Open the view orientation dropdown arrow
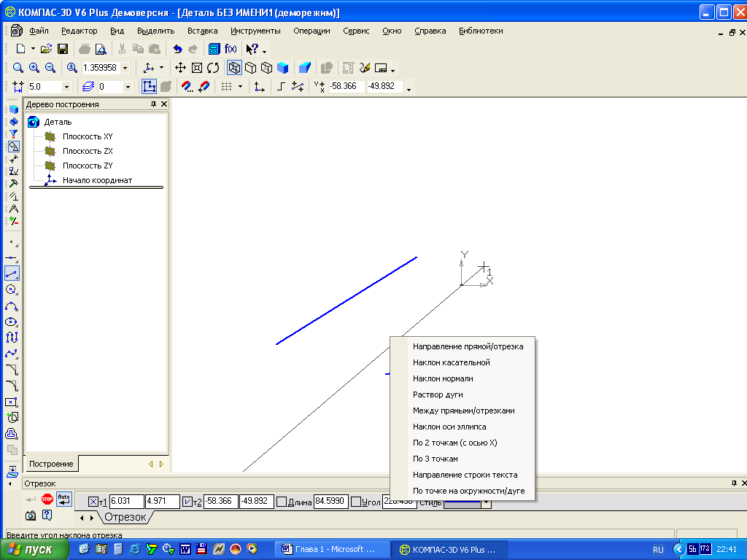Image resolution: width=747 pixels, height=560 pixels. 161,68
